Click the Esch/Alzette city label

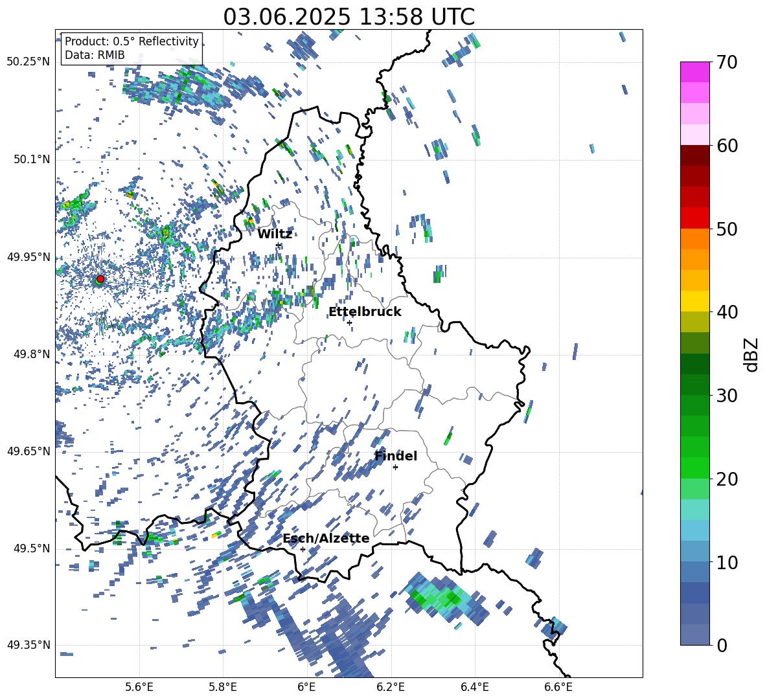(x=326, y=538)
